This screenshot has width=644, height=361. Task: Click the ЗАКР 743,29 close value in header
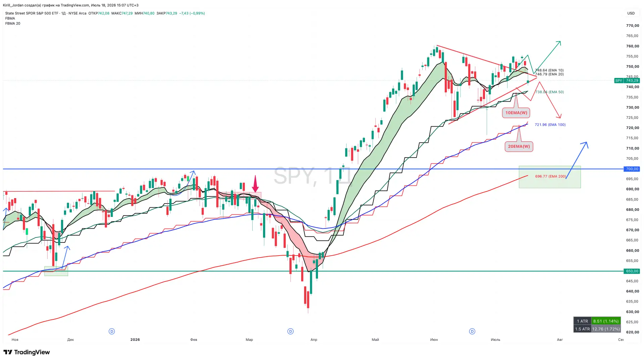point(167,13)
